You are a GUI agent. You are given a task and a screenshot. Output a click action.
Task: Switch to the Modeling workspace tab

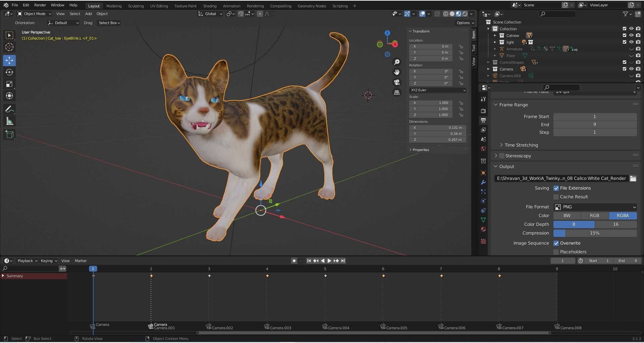point(114,6)
